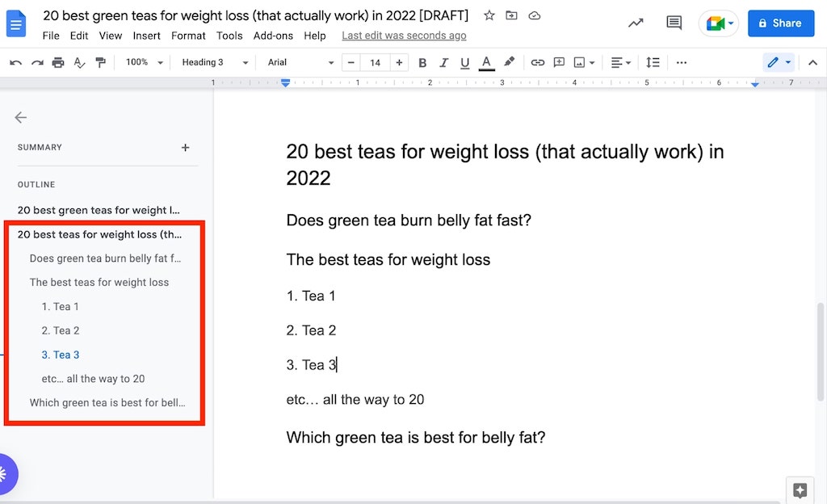Click the Print icon
The height and width of the screenshot is (504, 827).
58,62
